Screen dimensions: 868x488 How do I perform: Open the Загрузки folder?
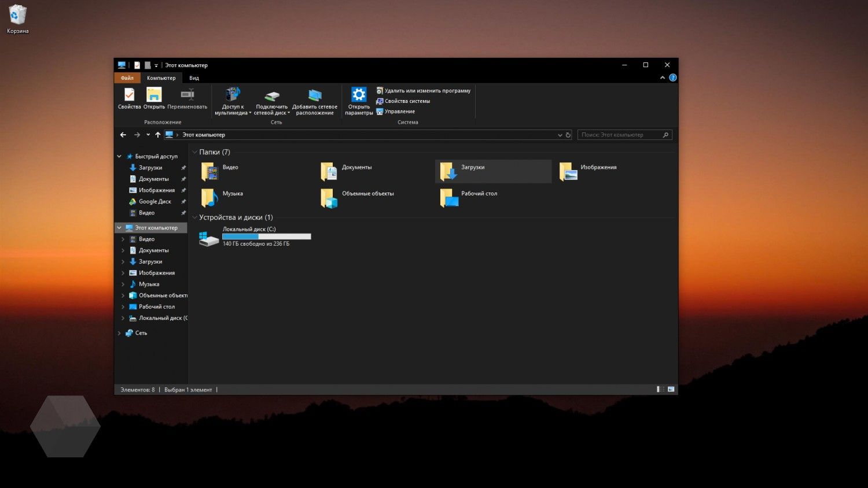473,167
